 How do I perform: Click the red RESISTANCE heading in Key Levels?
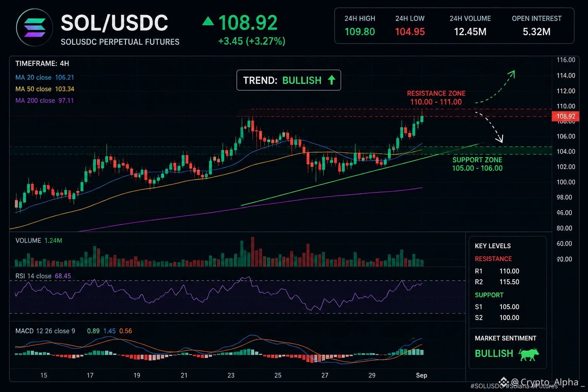[493, 259]
